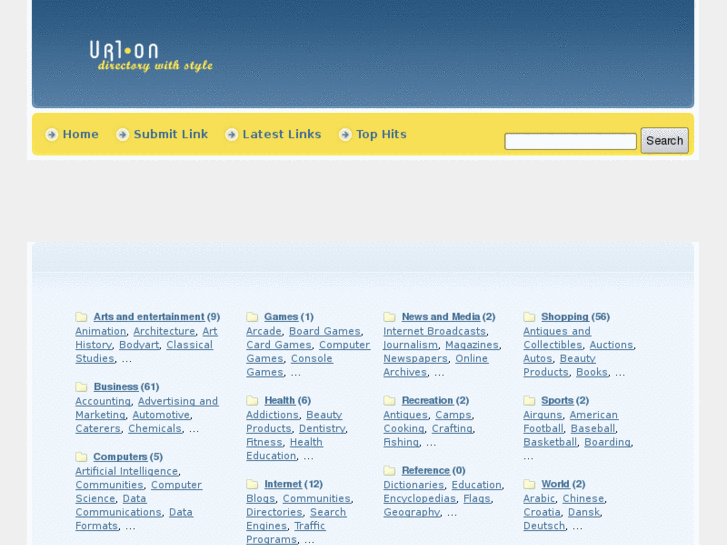727x545 pixels.
Task: Open the Dentistry subcategory
Action: pos(322,429)
